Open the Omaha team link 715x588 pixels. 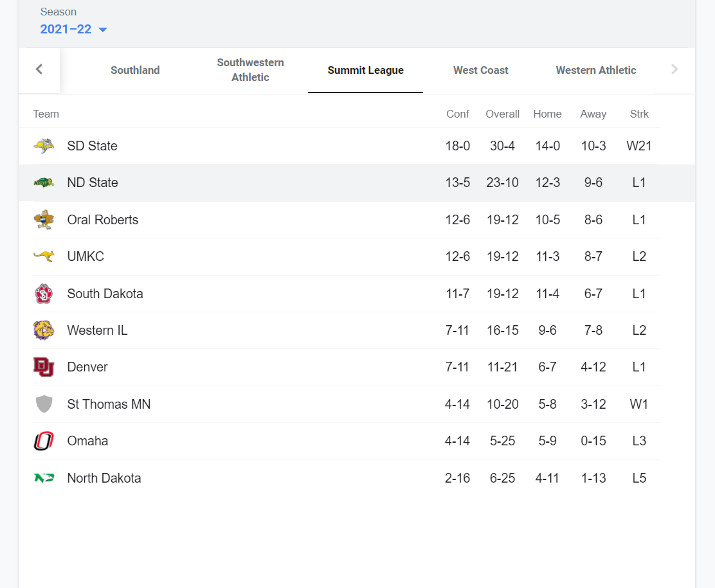[87, 441]
